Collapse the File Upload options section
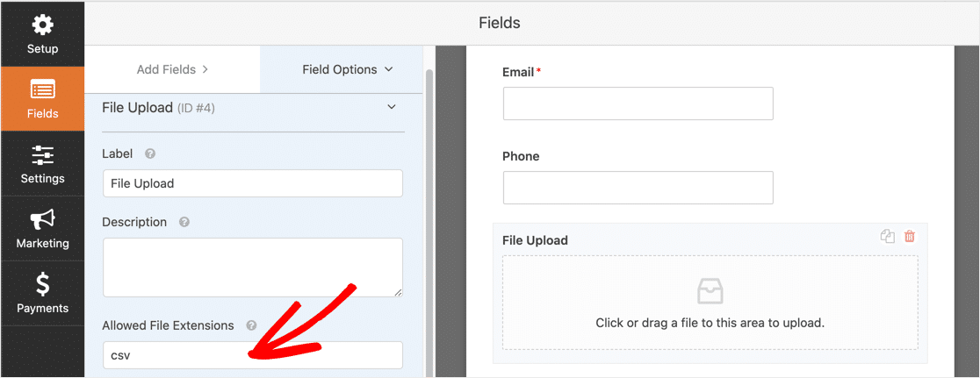 tap(392, 107)
